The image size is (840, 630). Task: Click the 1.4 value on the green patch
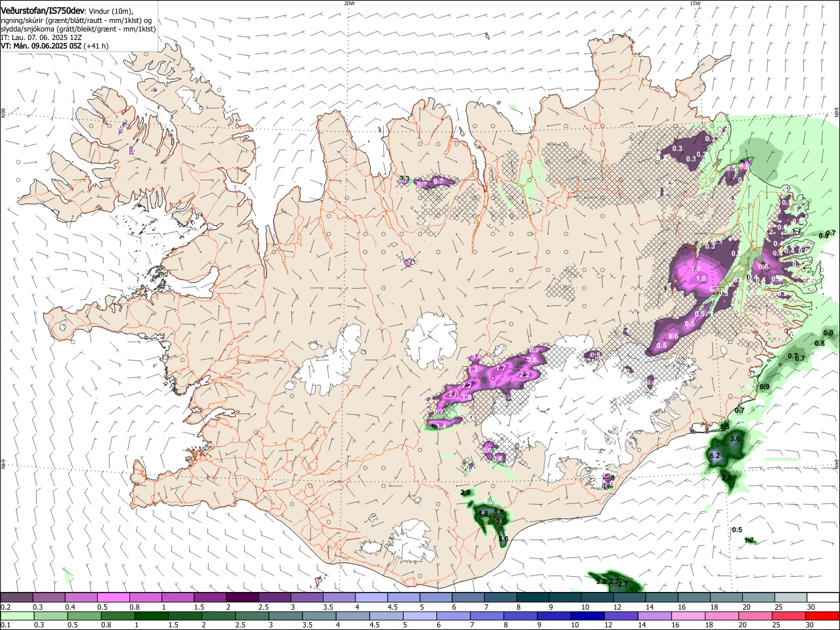(x=442, y=426)
